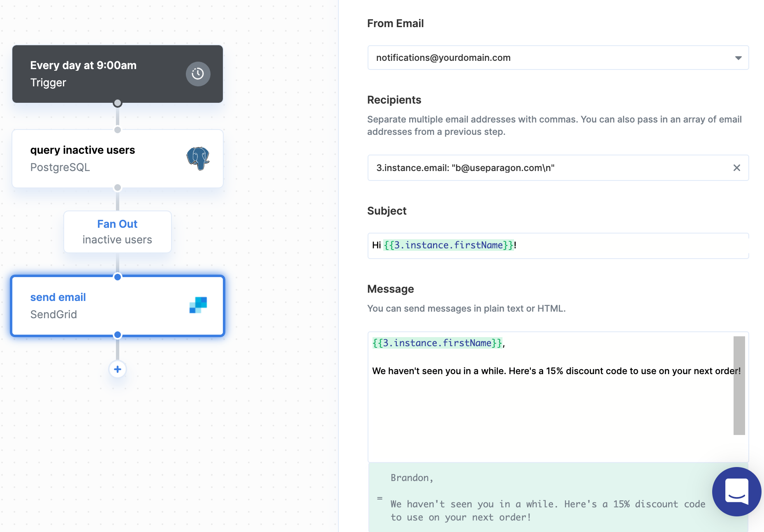The image size is (764, 532).
Task: Open the notifications@yourdomain.com combo box
Action: (558, 58)
